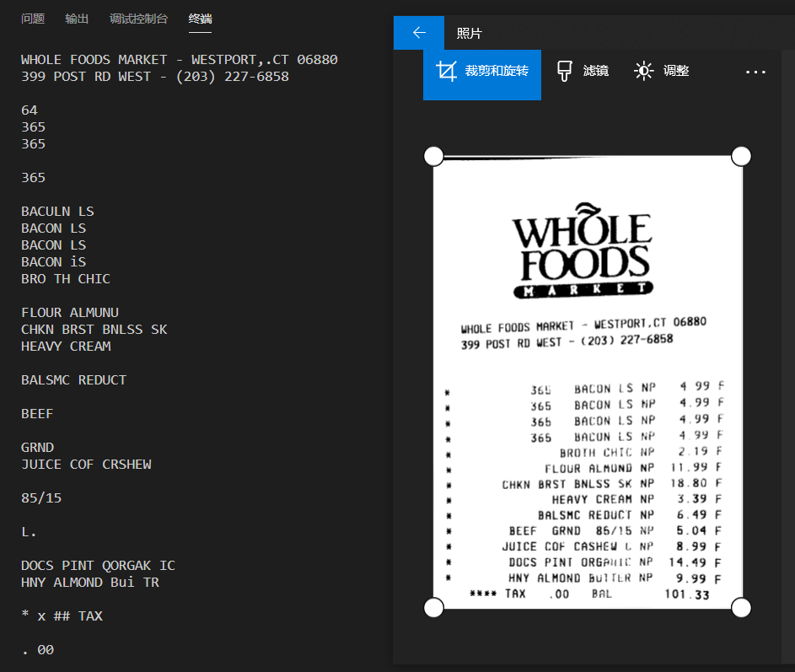Click the back arrow in Photos

419,33
